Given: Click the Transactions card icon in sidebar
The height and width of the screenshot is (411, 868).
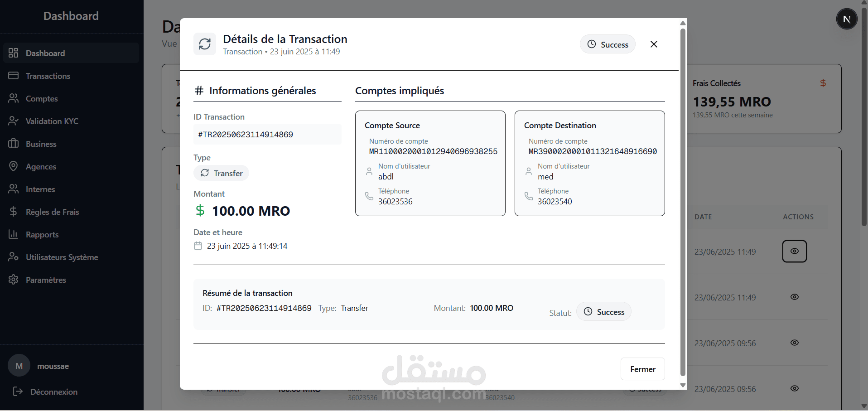Looking at the screenshot, I should click(x=13, y=75).
